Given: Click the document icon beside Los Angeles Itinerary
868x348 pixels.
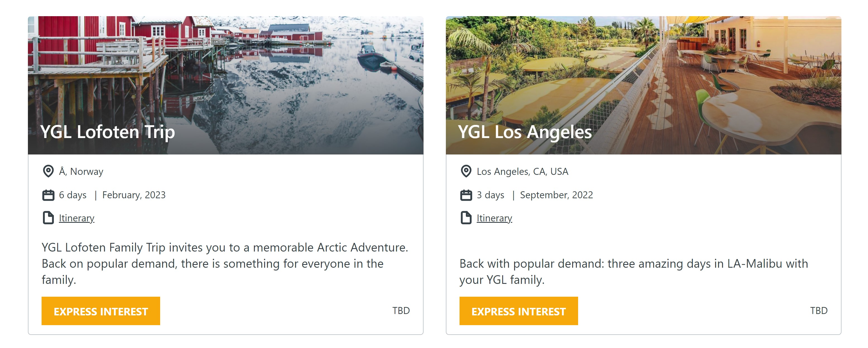Looking at the screenshot, I should pyautogui.click(x=466, y=218).
